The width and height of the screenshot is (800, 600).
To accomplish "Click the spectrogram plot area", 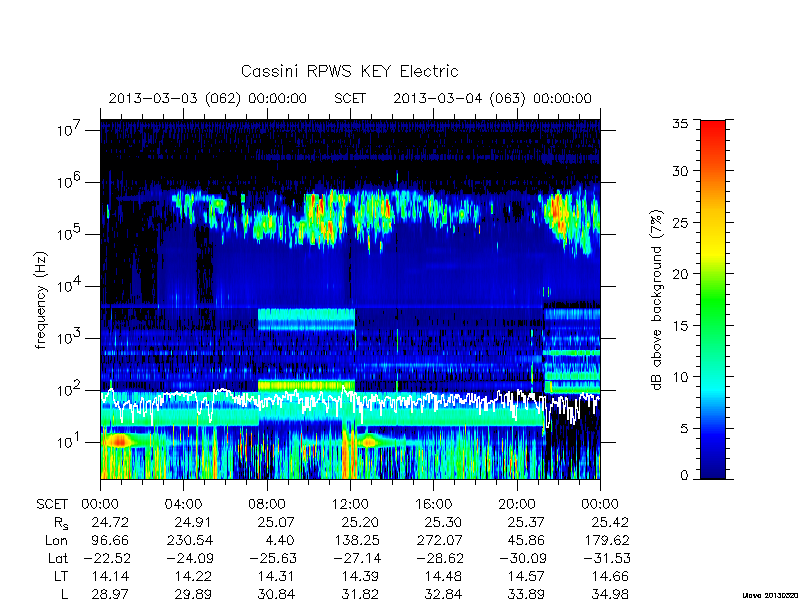I will [x=350, y=299].
